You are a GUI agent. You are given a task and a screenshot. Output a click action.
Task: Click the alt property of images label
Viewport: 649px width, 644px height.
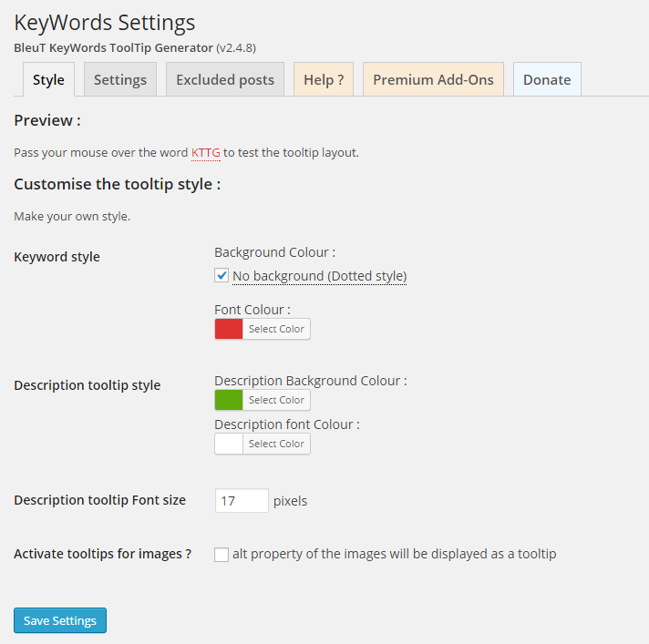pos(394,553)
